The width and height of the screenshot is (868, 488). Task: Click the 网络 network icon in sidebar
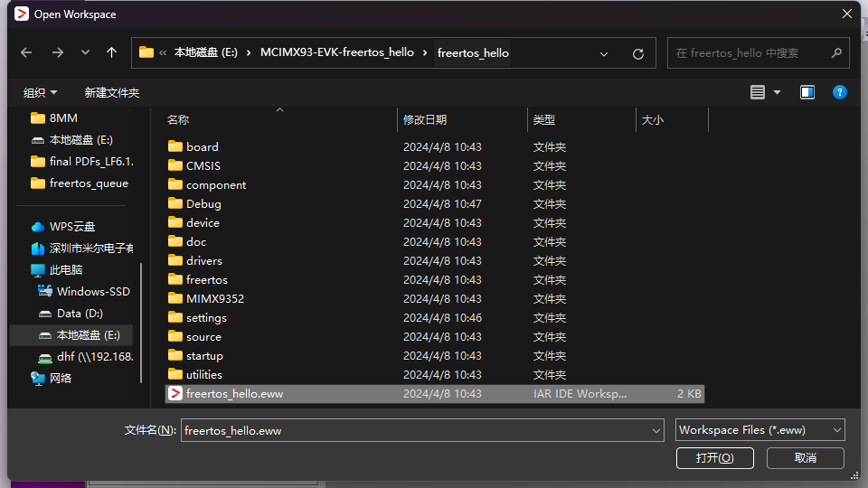38,379
